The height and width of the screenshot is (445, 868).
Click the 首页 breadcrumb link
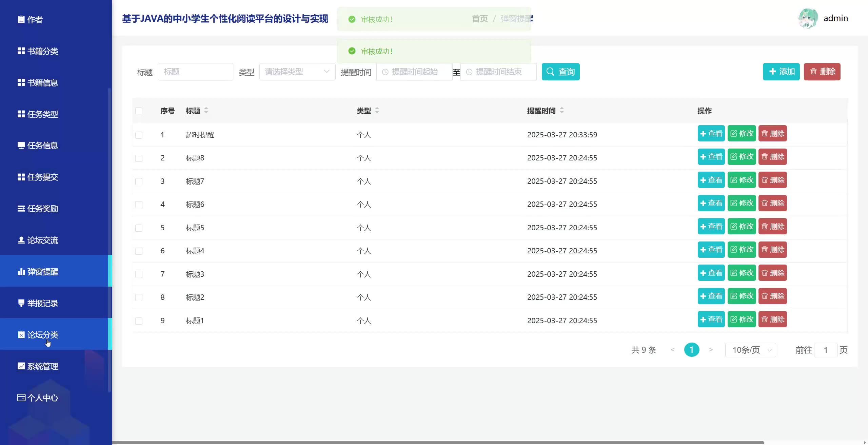[479, 19]
